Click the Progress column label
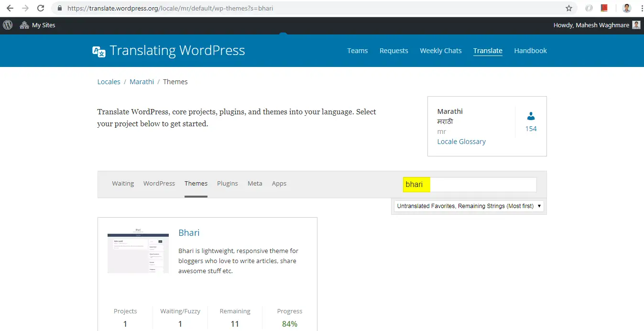 tap(290, 311)
